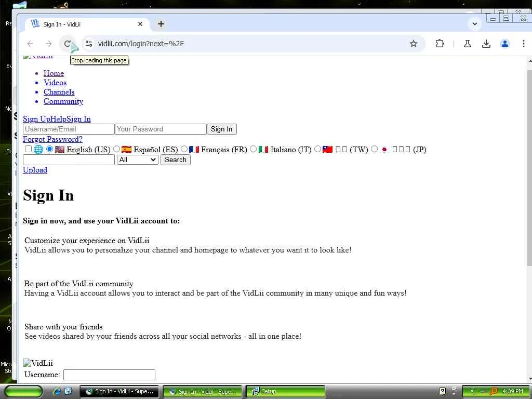Image resolution: width=532 pixels, height=399 pixels.
Task: Focus the Username/Email field
Action: point(69,129)
